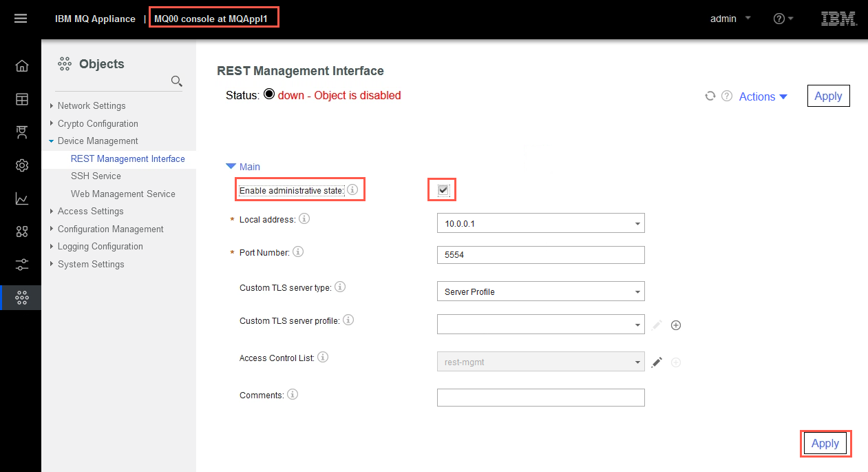Open the Access Control List dropdown
Viewport: 868px width, 472px height.
pyautogui.click(x=541, y=362)
